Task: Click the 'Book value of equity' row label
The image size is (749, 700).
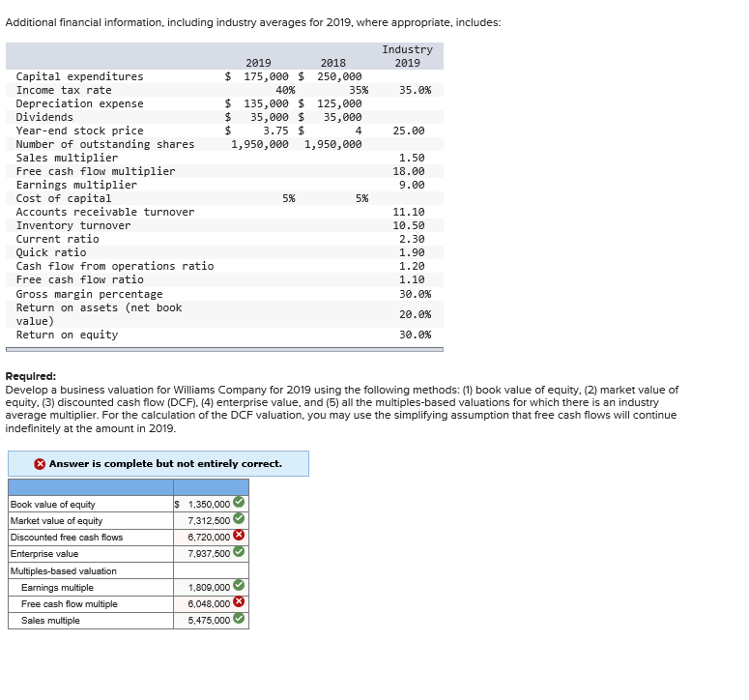Action: [52, 505]
